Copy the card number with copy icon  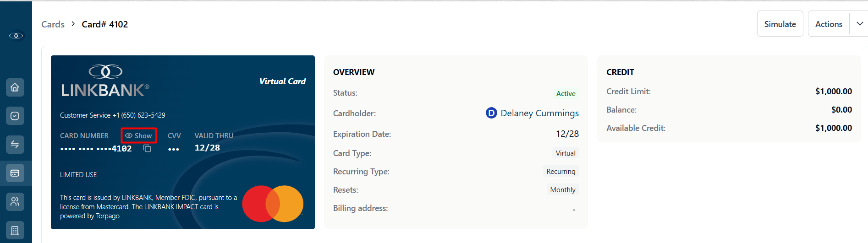pyautogui.click(x=147, y=148)
